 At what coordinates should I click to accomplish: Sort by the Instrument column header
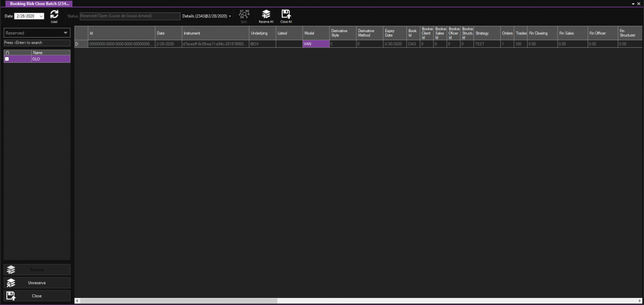point(215,33)
